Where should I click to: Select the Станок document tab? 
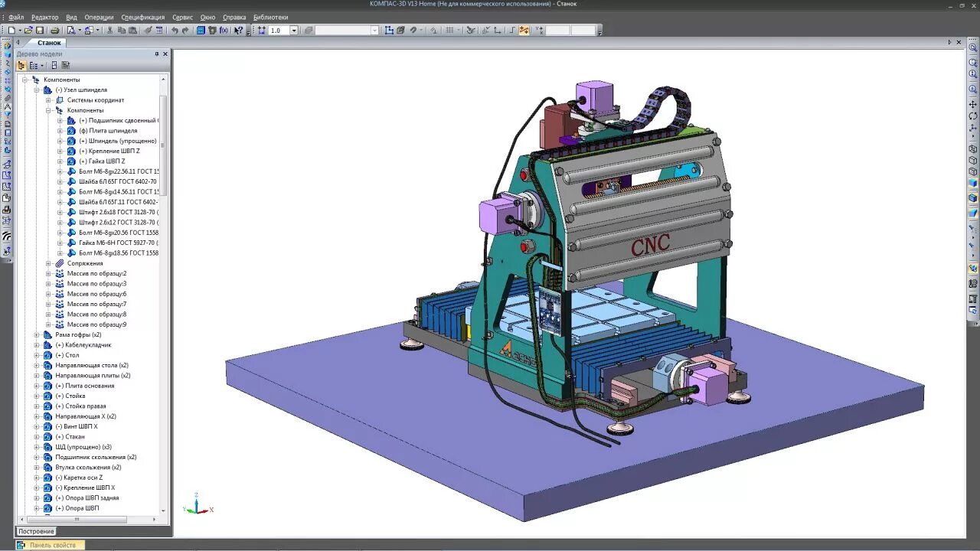point(49,43)
